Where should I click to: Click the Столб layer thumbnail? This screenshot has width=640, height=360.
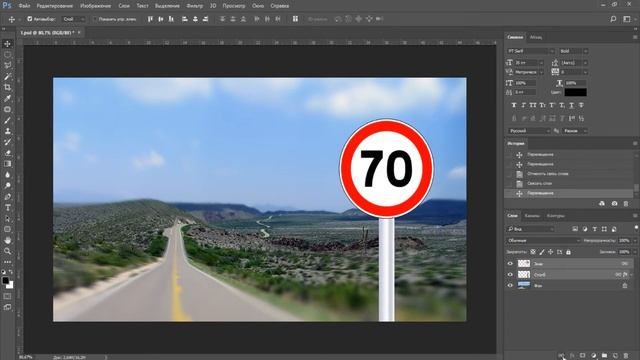click(524, 275)
